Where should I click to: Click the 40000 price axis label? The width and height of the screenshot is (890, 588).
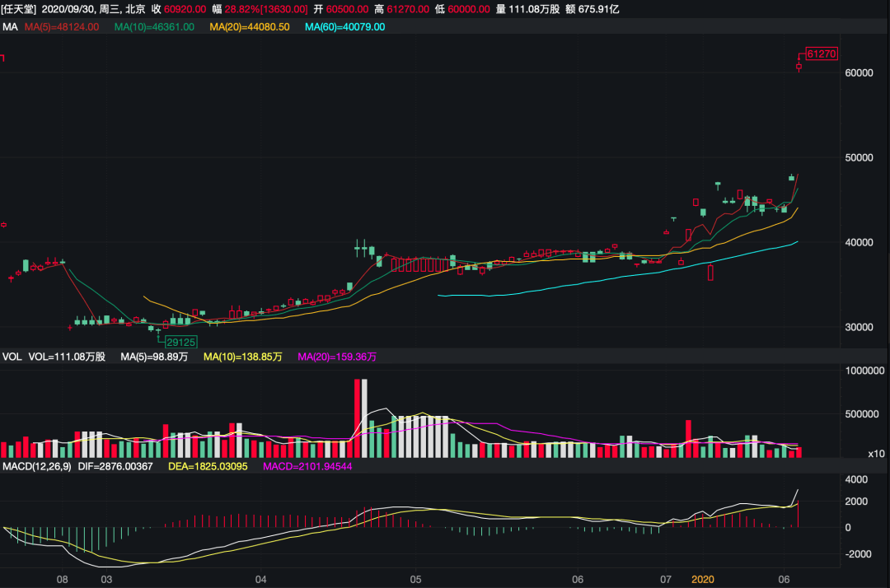[x=859, y=242]
